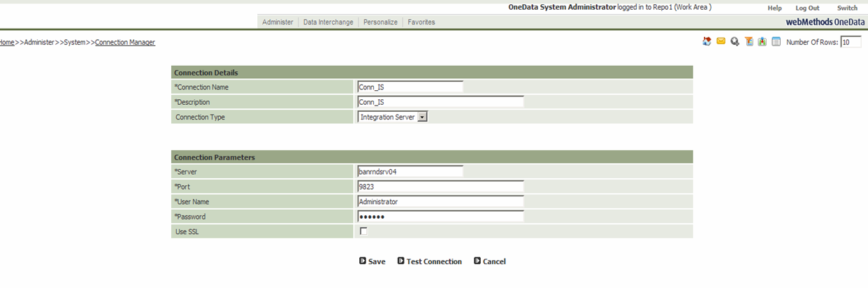Image resolution: width=868 pixels, height=288 pixels.
Task: Click the Help link
Action: (774, 8)
